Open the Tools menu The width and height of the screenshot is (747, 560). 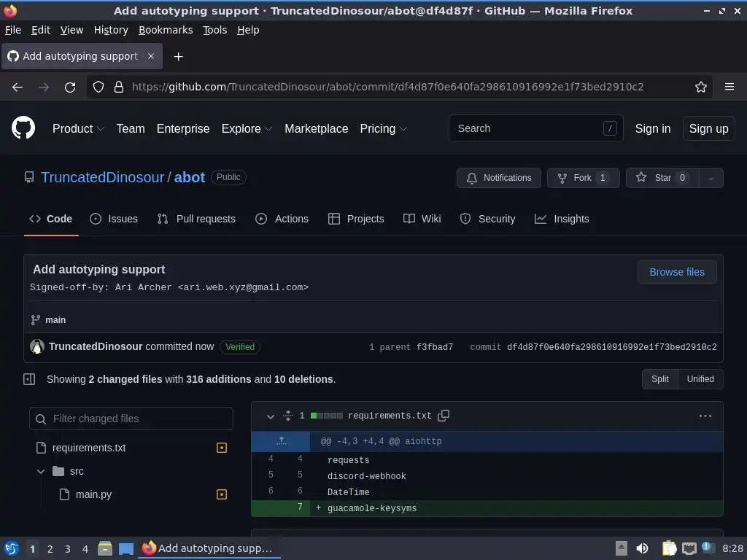point(215,30)
